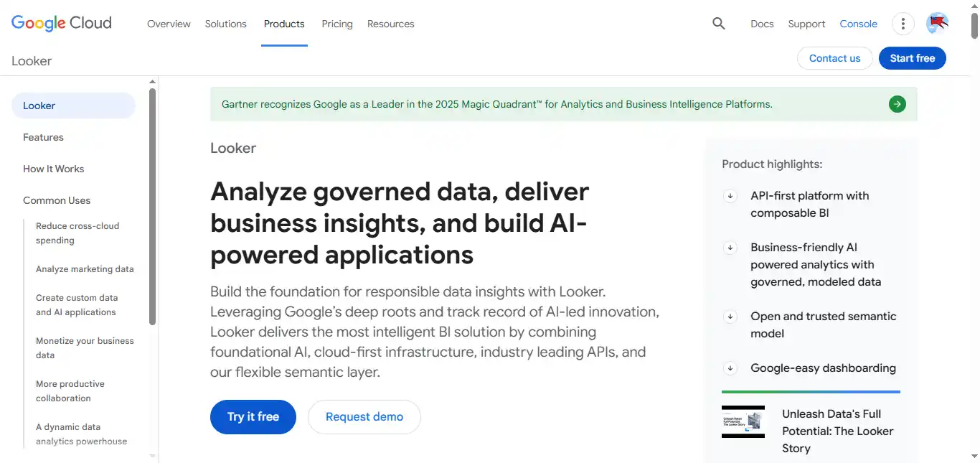980x463 pixels.
Task: Open the Looker Story video thumbnail
Action: click(743, 421)
